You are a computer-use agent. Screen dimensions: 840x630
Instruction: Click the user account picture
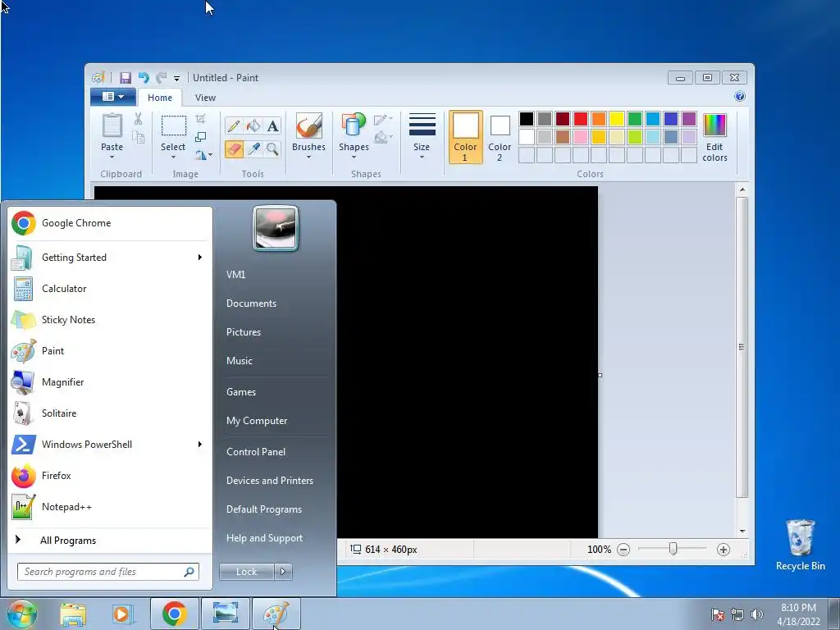(x=276, y=228)
